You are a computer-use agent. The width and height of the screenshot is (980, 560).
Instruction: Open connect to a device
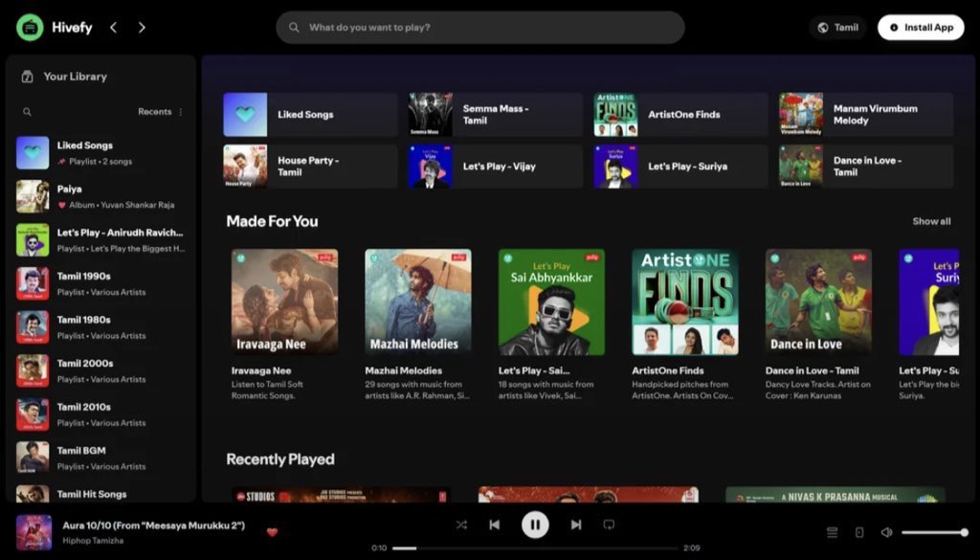pyautogui.click(x=859, y=532)
